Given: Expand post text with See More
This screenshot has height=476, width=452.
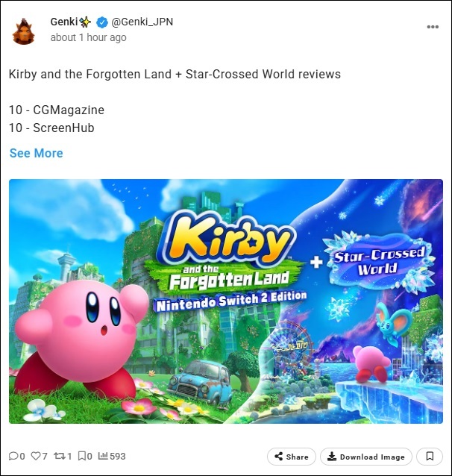Looking at the screenshot, I should point(36,153).
